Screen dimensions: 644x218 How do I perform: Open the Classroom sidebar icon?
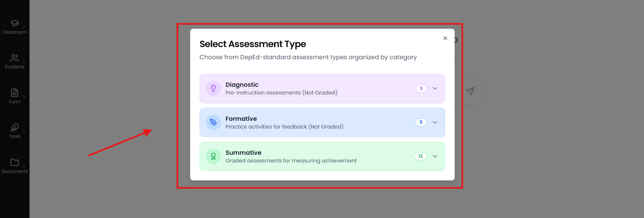point(14,23)
